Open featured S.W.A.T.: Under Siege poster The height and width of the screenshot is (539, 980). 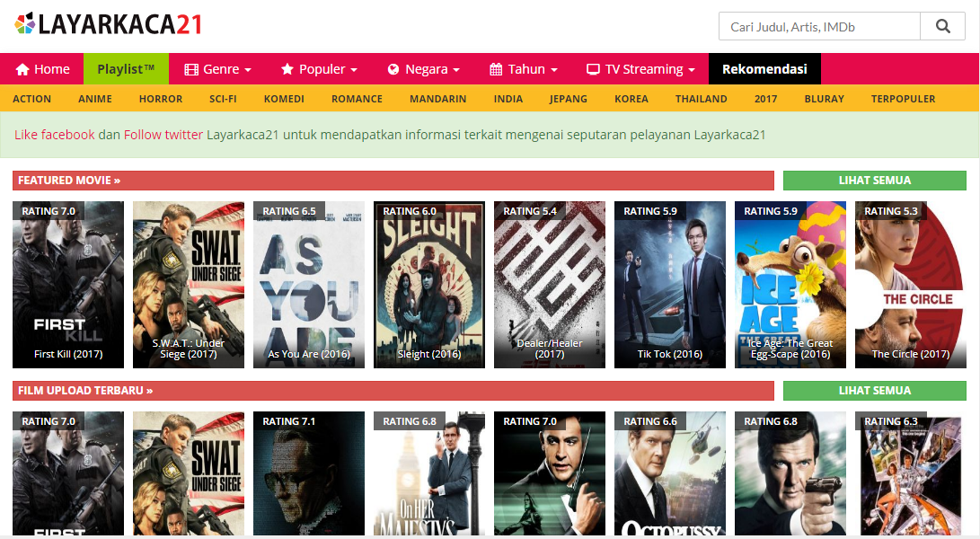[x=188, y=285]
